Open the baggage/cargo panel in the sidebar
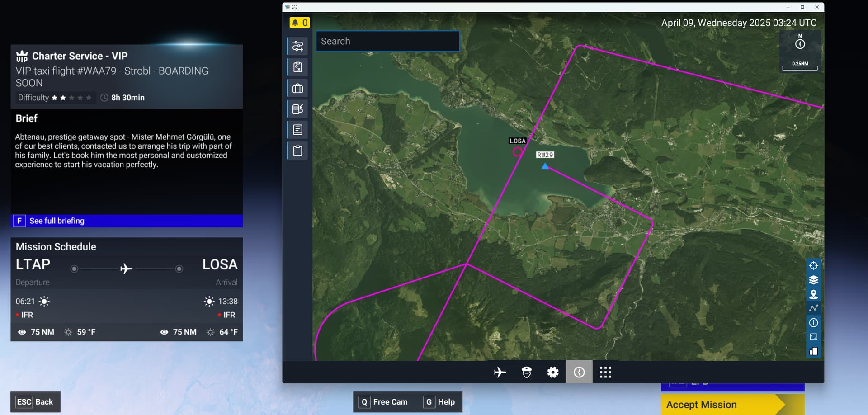868x415 pixels. pos(297,88)
